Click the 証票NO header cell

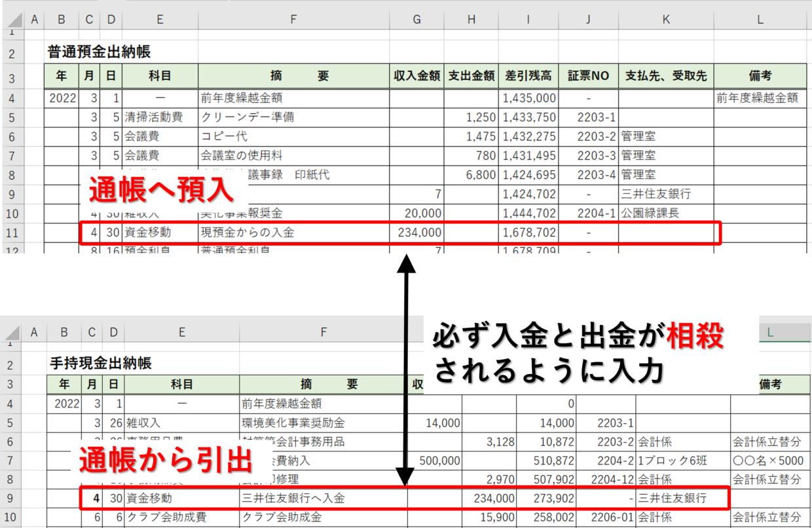[588, 76]
